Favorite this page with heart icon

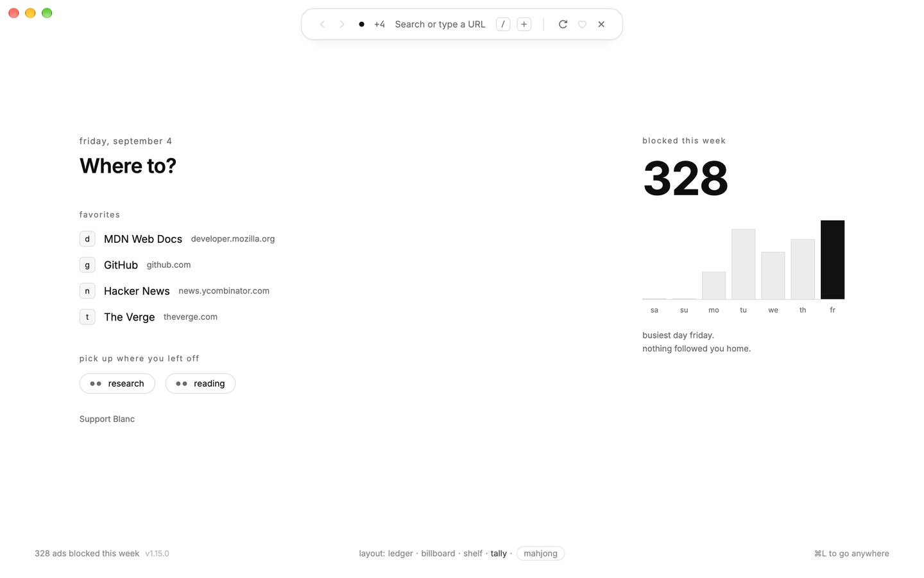click(x=582, y=24)
